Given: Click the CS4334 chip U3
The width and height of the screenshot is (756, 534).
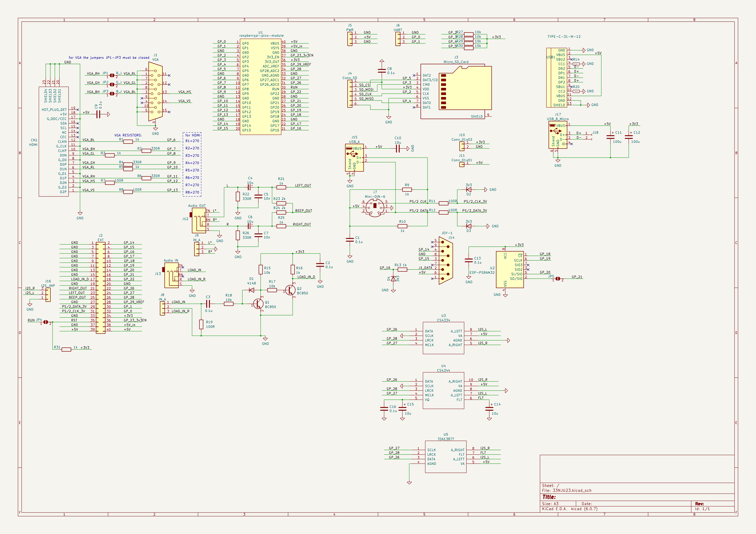Looking at the screenshot, I should tap(443, 338).
